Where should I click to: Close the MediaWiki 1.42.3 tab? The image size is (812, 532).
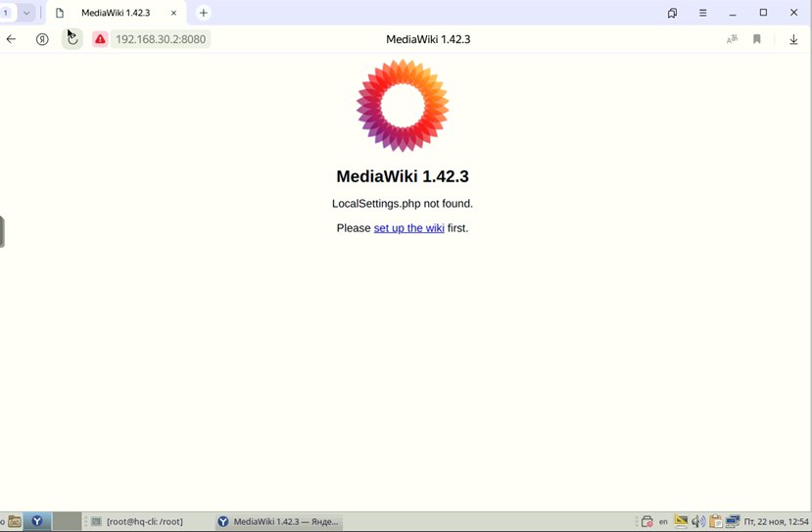click(174, 13)
